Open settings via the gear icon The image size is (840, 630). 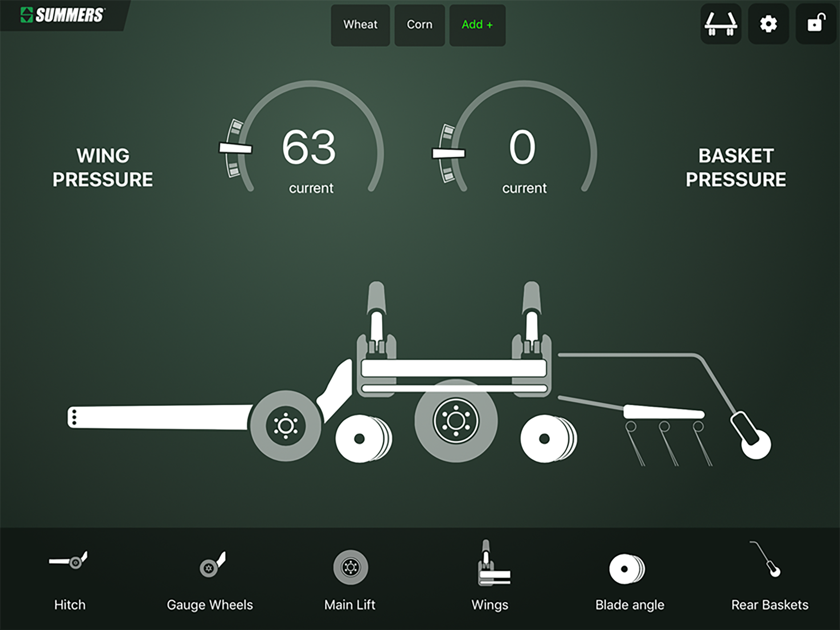(768, 24)
